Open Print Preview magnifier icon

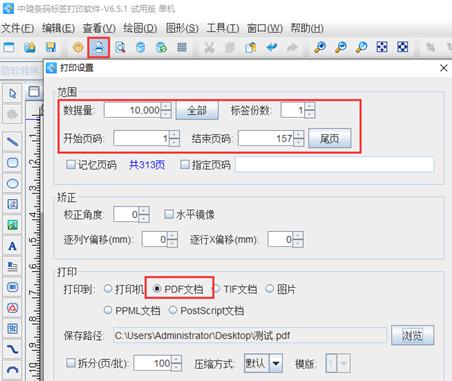(120, 47)
